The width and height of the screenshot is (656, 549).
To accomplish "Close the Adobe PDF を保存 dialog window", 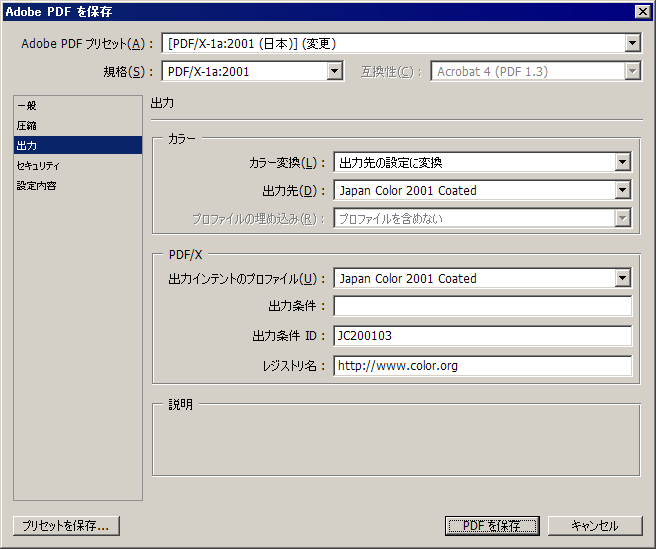I will pyautogui.click(x=642, y=12).
